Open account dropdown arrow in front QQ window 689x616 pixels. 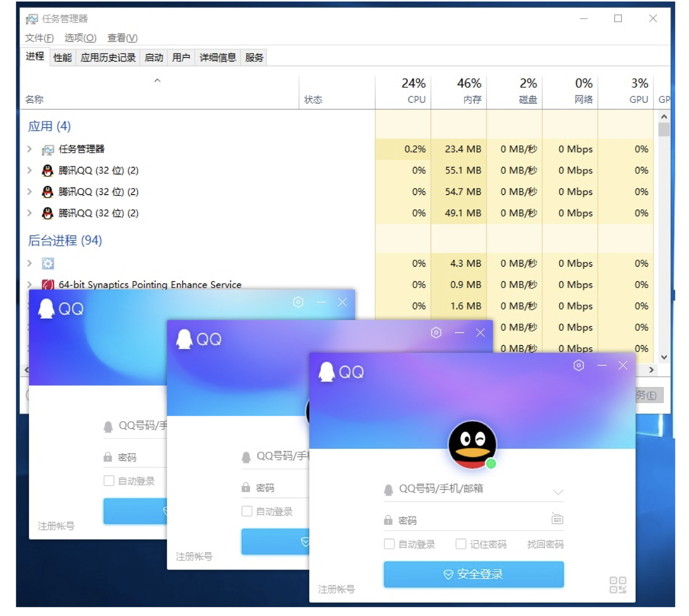coord(558,492)
